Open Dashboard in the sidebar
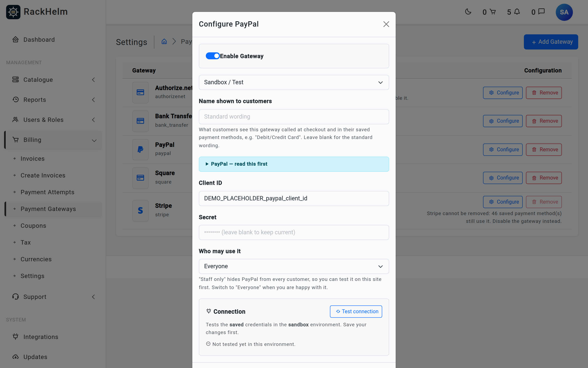 (x=53, y=40)
